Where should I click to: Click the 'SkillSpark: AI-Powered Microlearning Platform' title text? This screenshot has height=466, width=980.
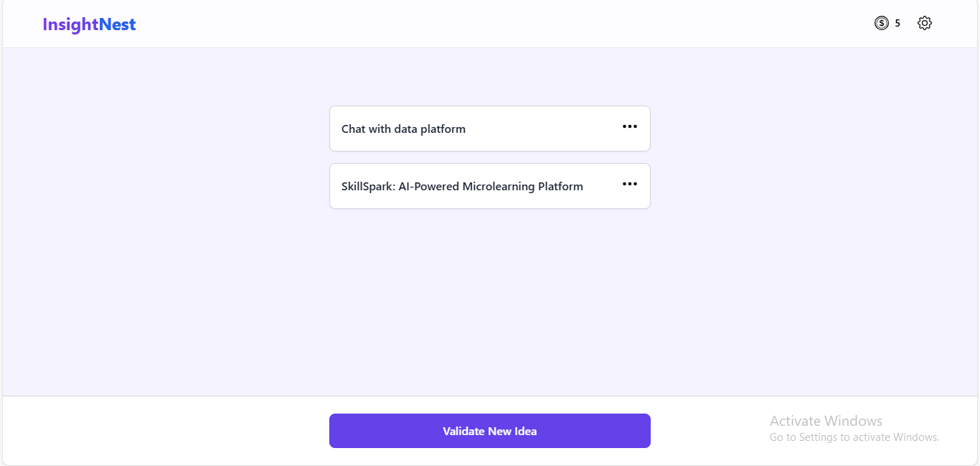462,187
